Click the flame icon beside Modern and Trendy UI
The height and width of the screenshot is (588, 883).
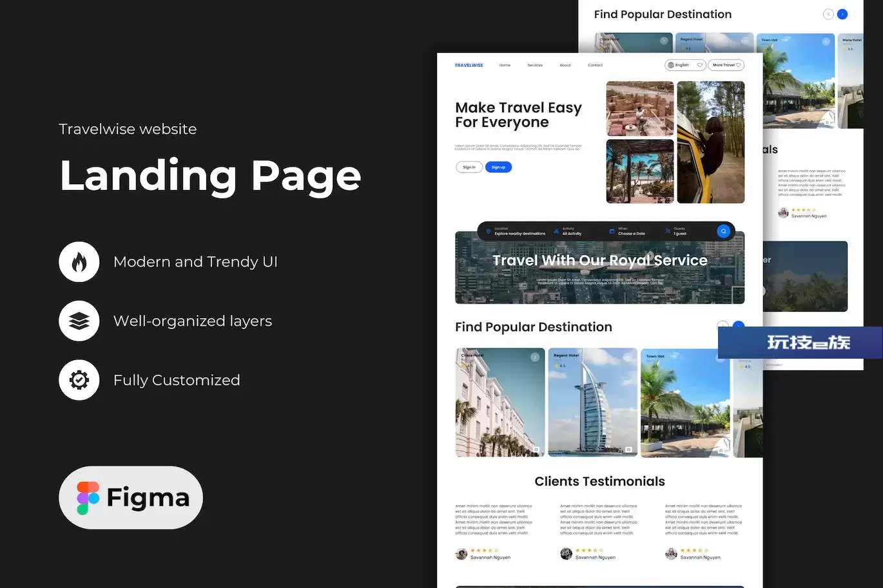pyautogui.click(x=79, y=262)
